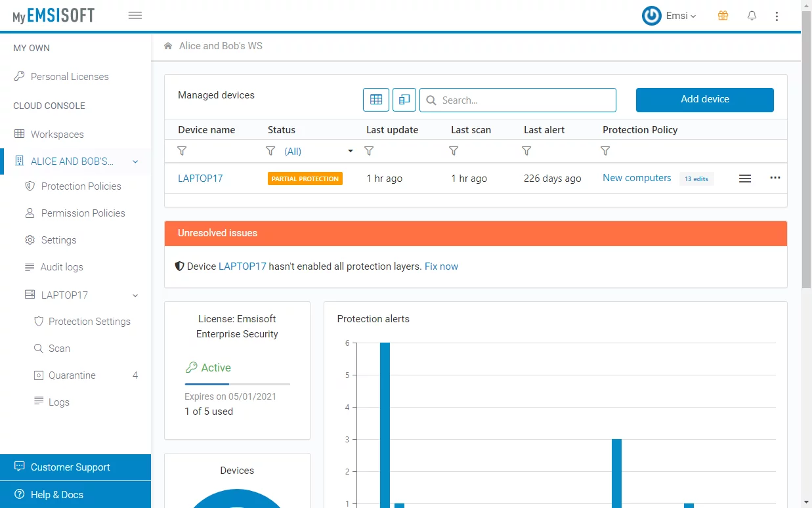Click Fix now link
The height and width of the screenshot is (508, 812).
coord(441,266)
